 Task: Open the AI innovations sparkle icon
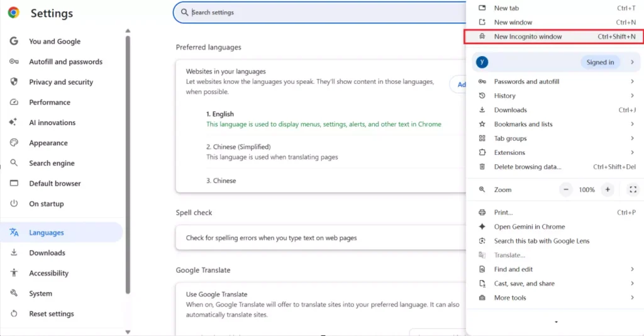pos(13,122)
